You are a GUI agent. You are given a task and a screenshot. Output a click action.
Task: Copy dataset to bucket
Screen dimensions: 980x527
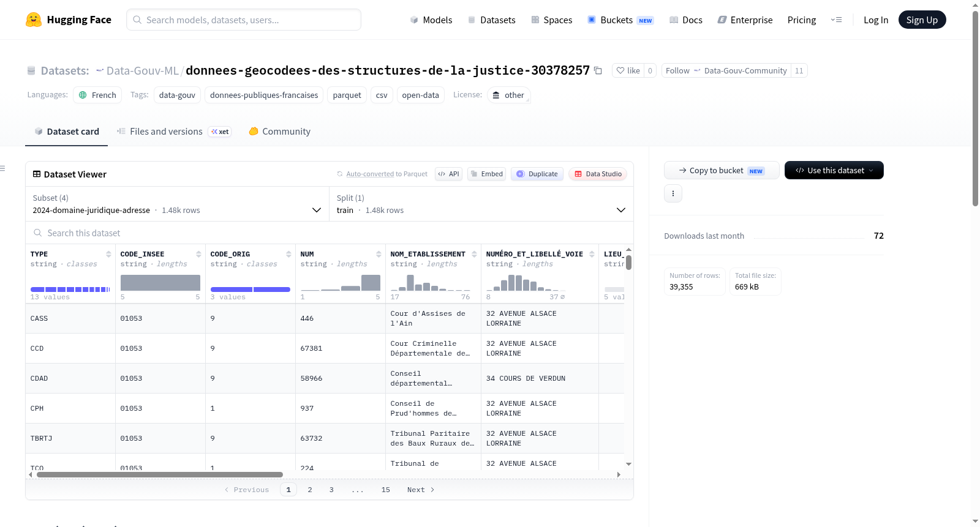722,170
